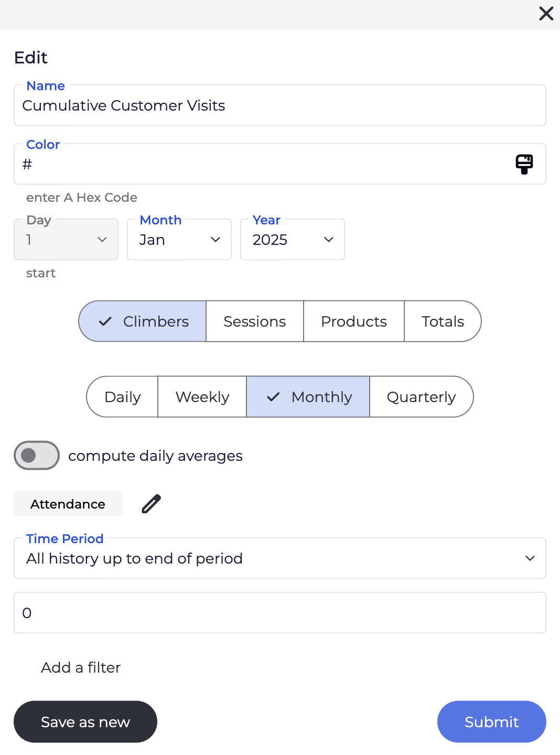Image resolution: width=560 pixels, height=755 pixels.
Task: Click the pencil edit icon beside Attendance
Action: click(x=152, y=504)
